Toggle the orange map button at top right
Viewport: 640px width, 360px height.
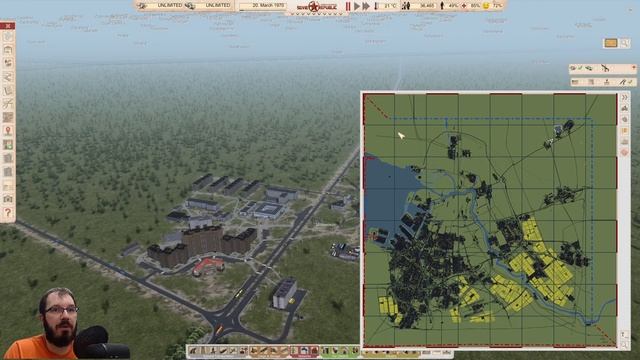tap(611, 43)
